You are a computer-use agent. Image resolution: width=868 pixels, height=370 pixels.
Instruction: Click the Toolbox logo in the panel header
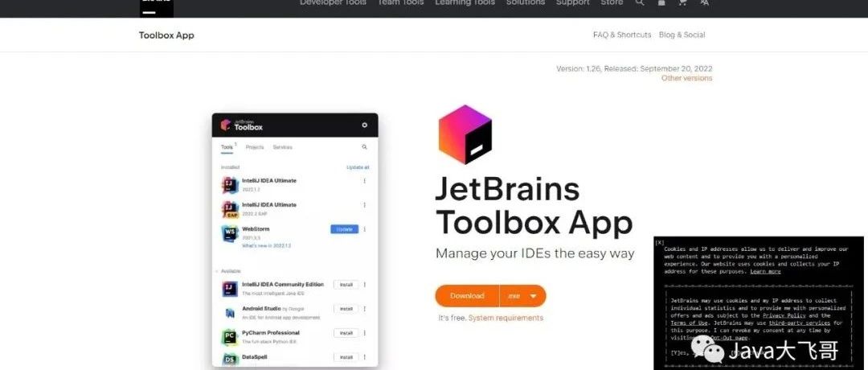242,125
